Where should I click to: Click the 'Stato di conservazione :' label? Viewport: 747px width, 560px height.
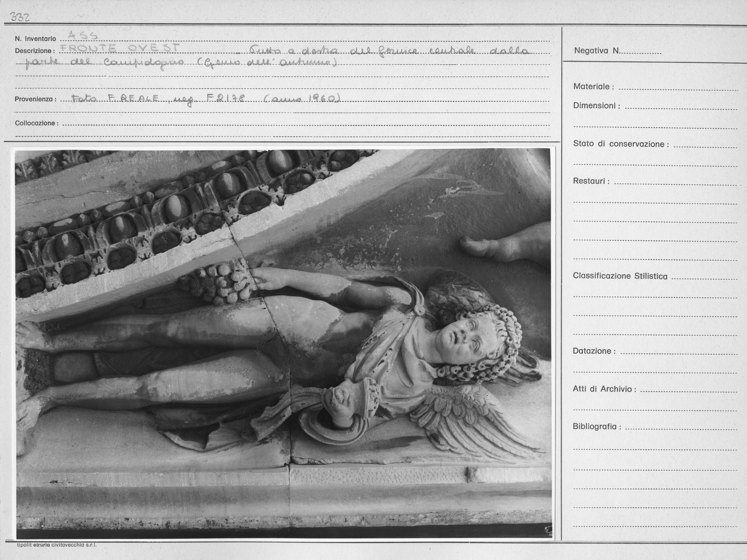(621, 144)
